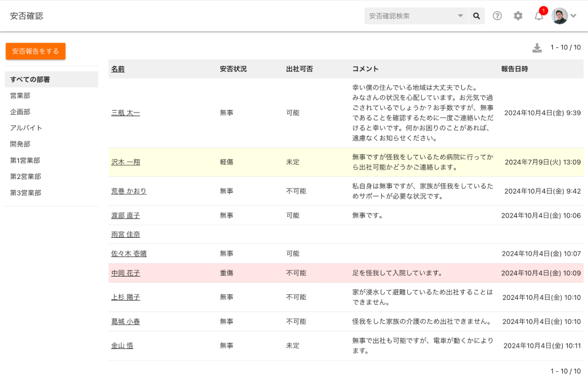Image resolution: width=588 pixels, height=381 pixels.
Task: Open the notifications bell icon
Action: [539, 16]
